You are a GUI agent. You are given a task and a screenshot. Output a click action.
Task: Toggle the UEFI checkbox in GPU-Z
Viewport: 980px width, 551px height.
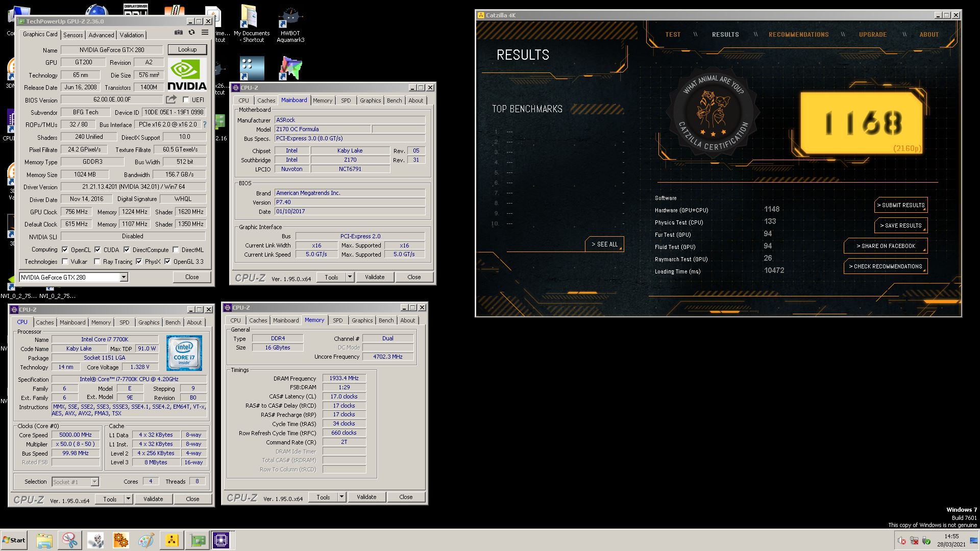(186, 100)
